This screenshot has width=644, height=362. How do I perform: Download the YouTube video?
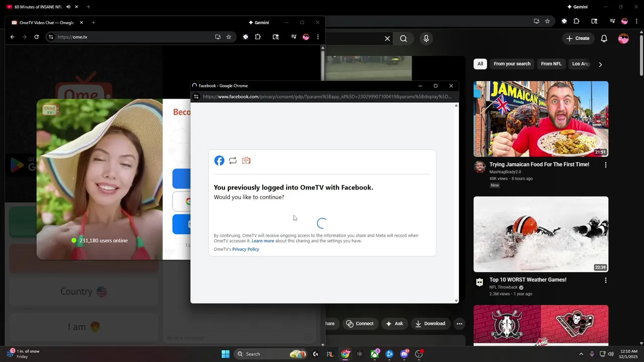click(x=430, y=324)
